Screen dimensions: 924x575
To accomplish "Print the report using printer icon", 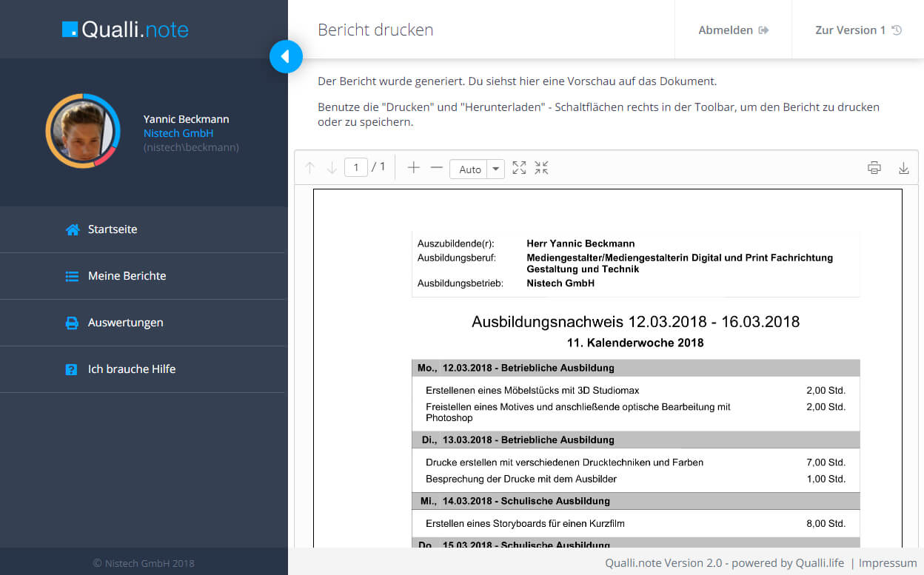I will pyautogui.click(x=874, y=168).
